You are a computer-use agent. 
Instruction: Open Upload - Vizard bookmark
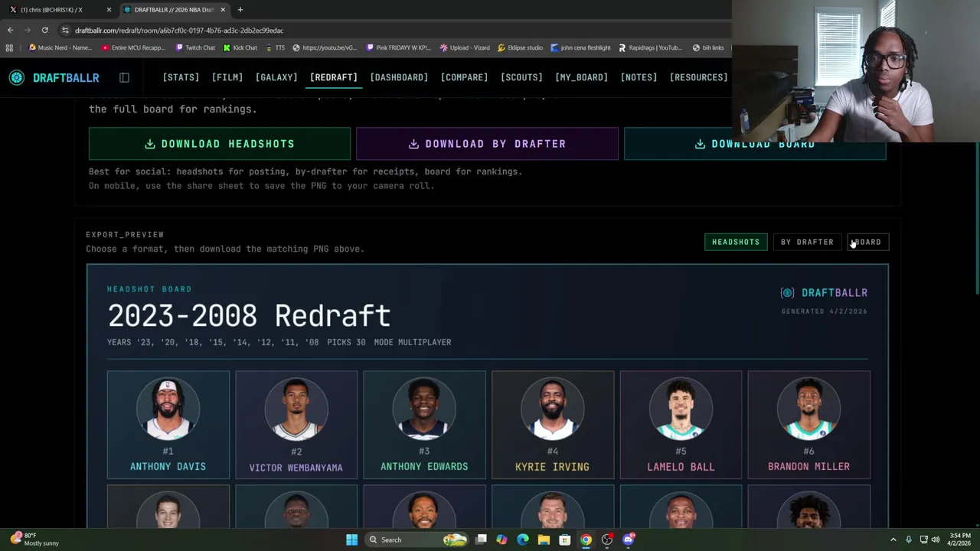tap(465, 47)
